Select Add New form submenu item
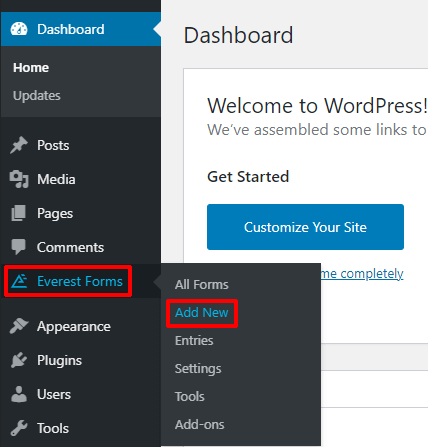Image resolution: width=429 pixels, height=447 pixels. point(202,313)
